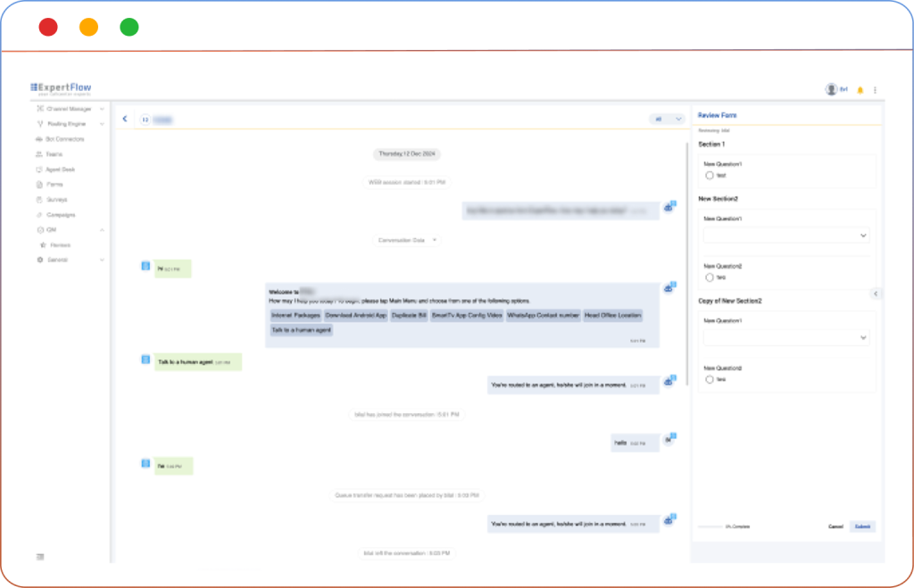
Task: Cancel the review form
Action: pyautogui.click(x=835, y=526)
